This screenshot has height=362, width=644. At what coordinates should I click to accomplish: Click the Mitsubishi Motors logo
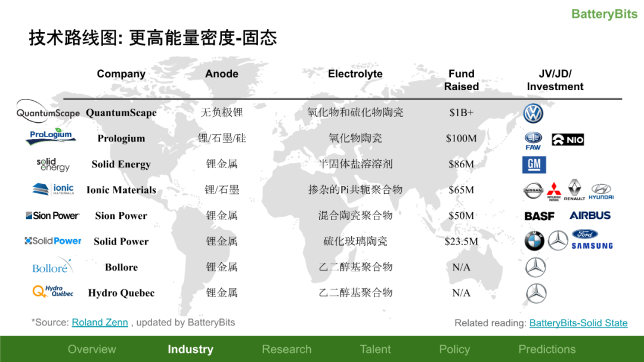(x=553, y=191)
